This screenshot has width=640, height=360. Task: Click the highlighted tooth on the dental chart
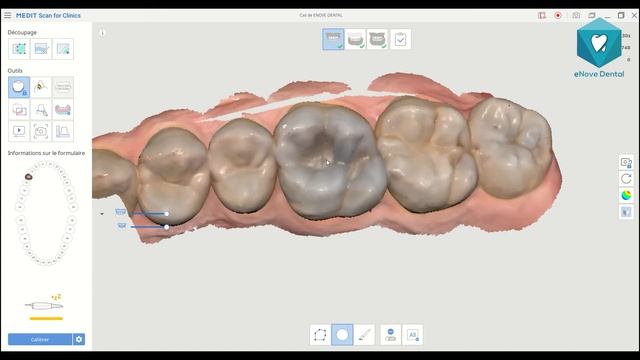click(28, 177)
